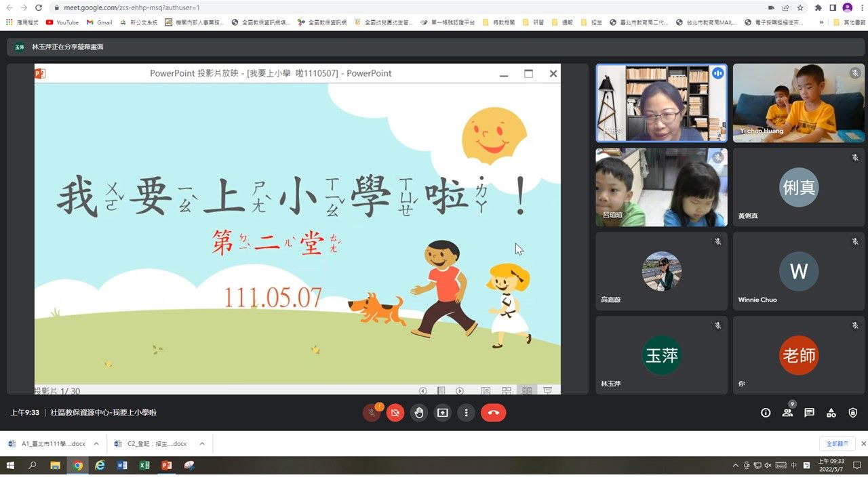Image resolution: width=868 pixels, height=488 pixels.
Task: Open Excel from the Windows taskbar
Action: tap(144, 466)
